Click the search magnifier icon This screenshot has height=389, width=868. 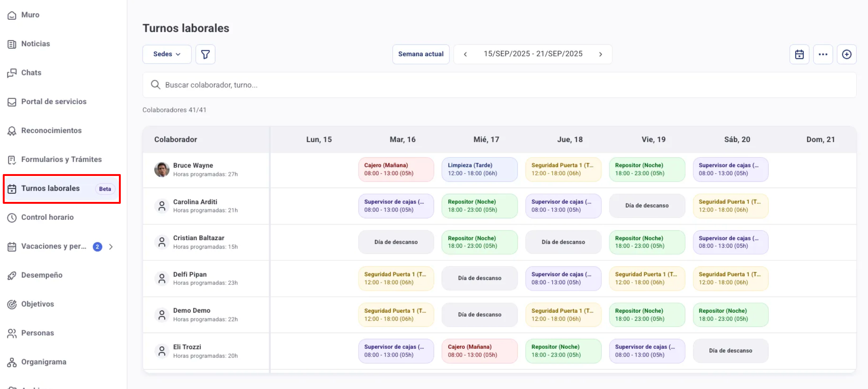coord(155,85)
